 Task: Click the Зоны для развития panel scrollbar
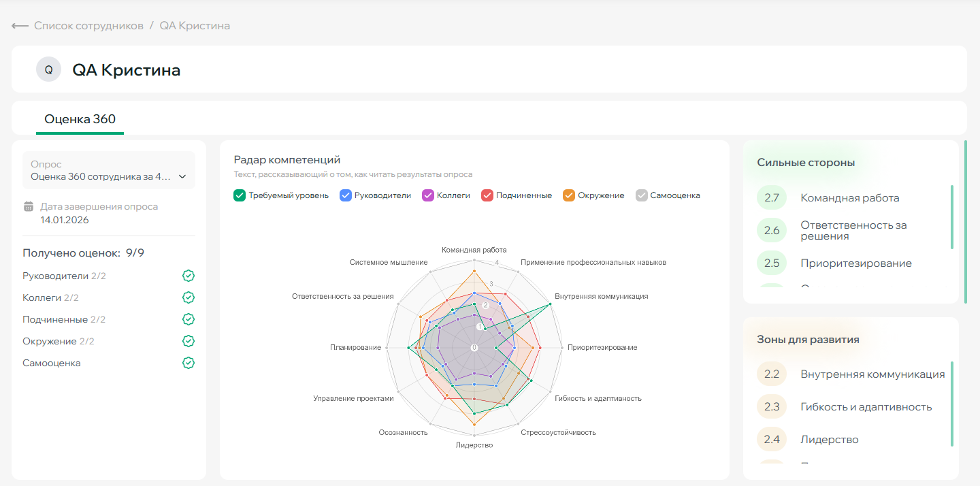[x=951, y=404]
